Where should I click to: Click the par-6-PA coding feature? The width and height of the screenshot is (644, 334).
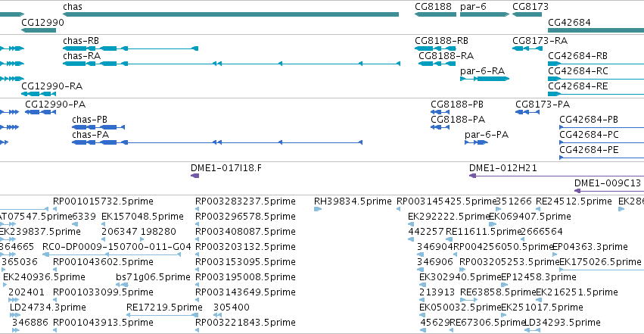[x=477, y=142]
